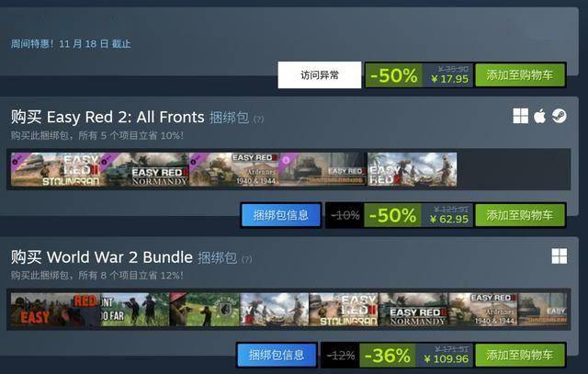Open the 'Too Far' game thumbnail in WW2 Bundle
The image size is (588, 374).
click(x=135, y=310)
